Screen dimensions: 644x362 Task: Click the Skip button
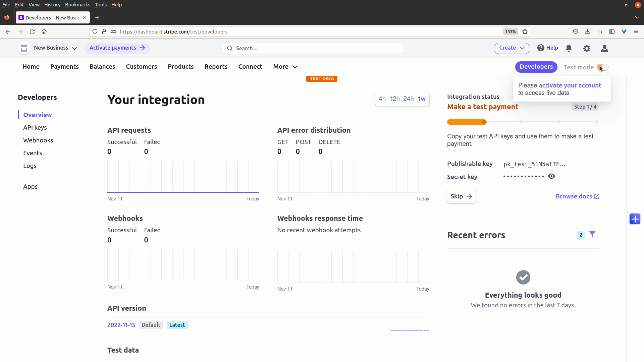461,196
